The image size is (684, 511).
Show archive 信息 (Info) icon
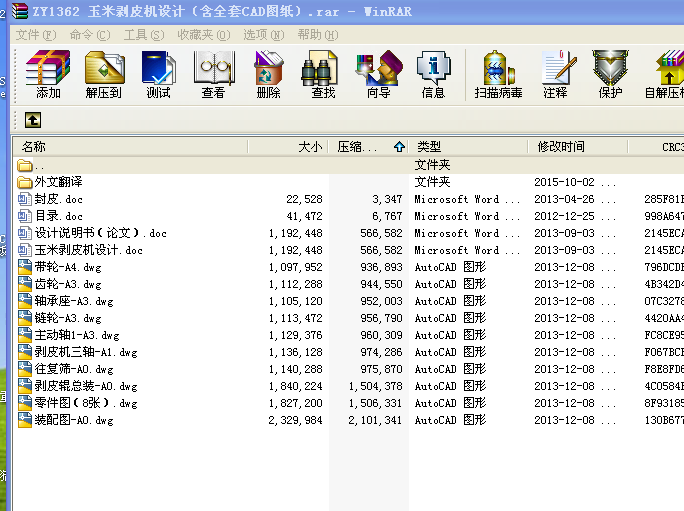[x=433, y=74]
